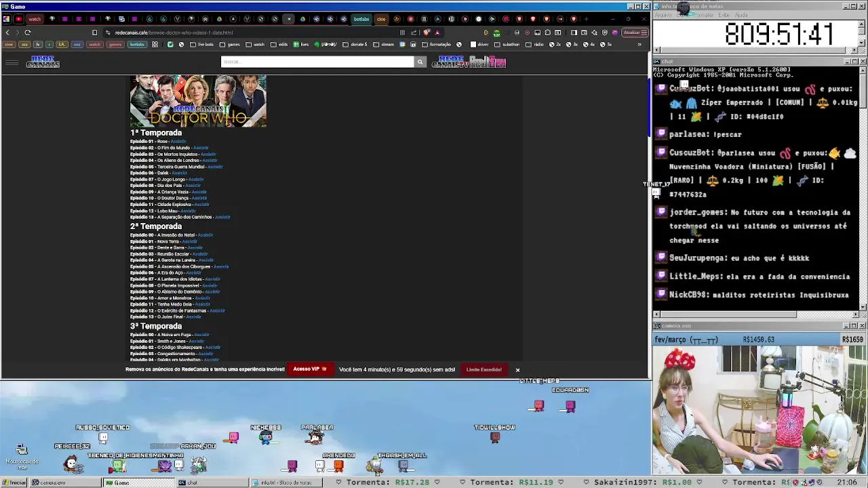The height and width of the screenshot is (488, 868).
Task: Click username SeuJurupenga in chat
Action: click(697, 258)
